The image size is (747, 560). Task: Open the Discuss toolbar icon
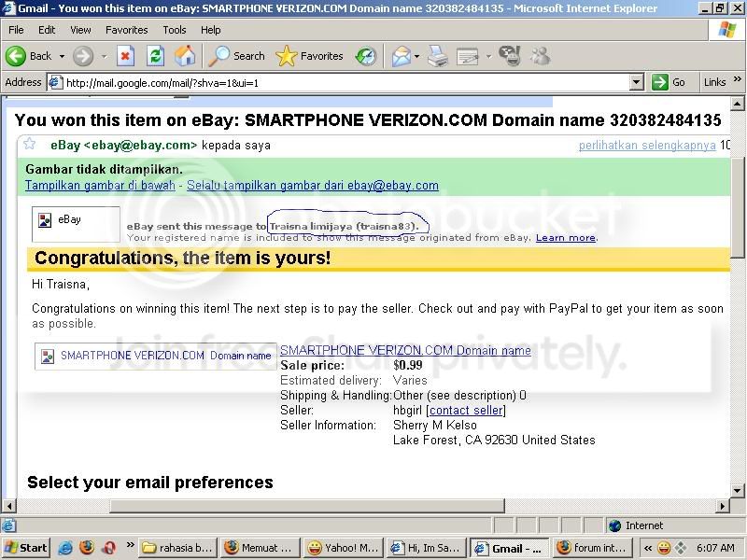point(510,56)
